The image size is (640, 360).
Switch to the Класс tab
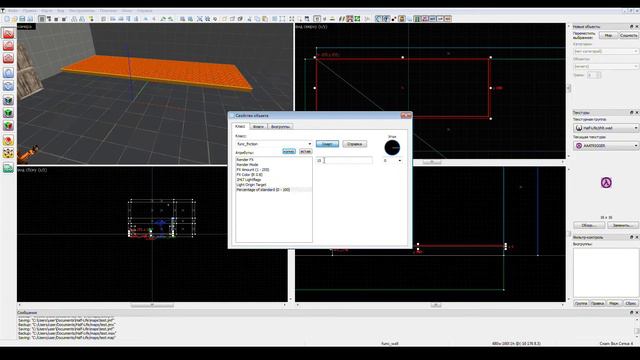(x=240, y=127)
